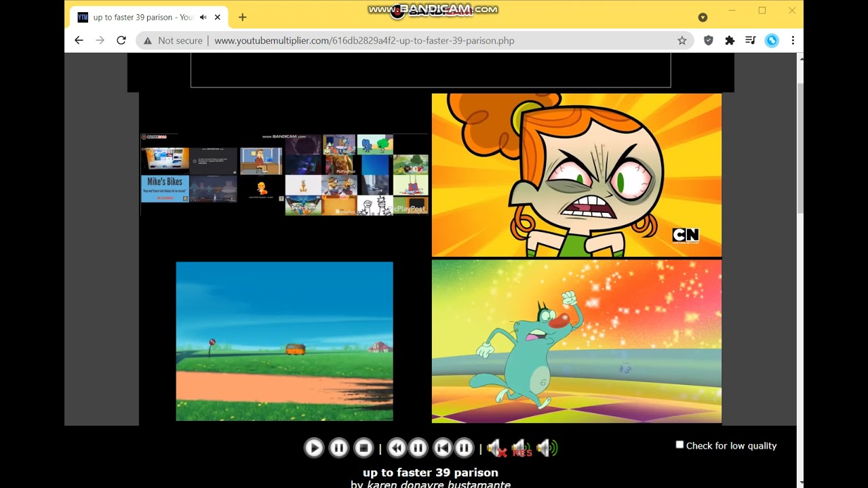Viewport: 868px width, 488px height.
Task: Select the 'up to faster 39 parison' tab
Action: coord(149,17)
